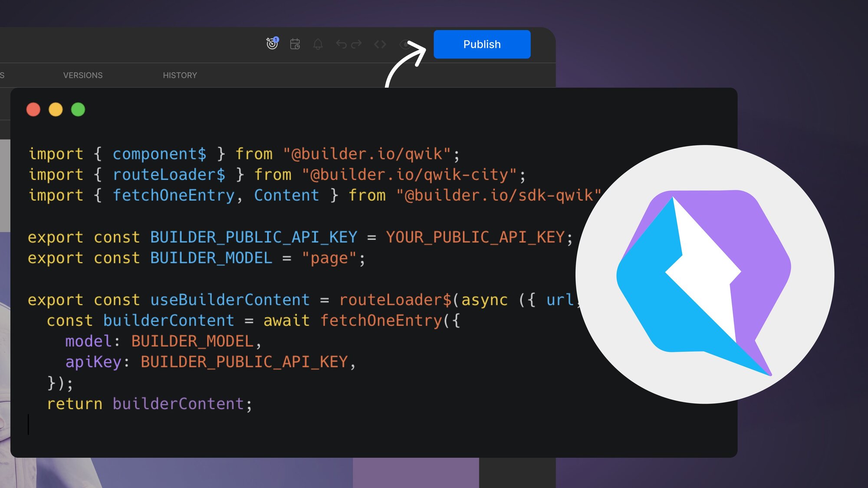Click the "@builder.io/qwik-city" import string
The height and width of the screenshot is (488, 868).
click(409, 175)
